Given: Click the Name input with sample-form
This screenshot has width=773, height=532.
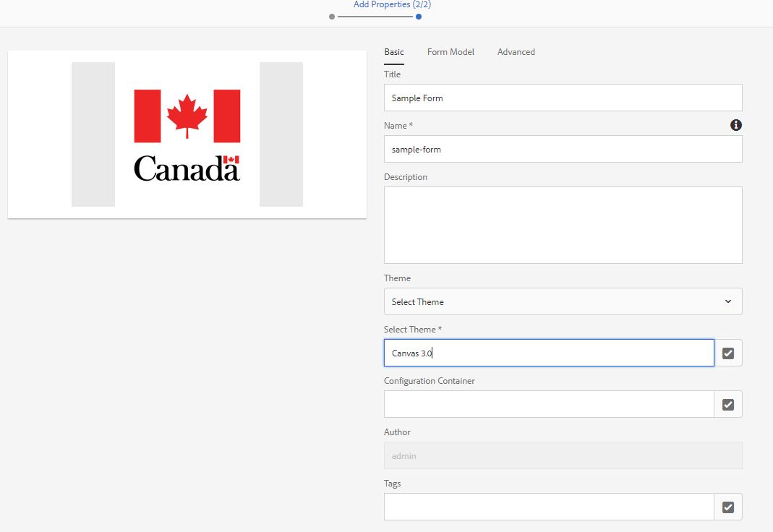Looking at the screenshot, I should tap(563, 149).
